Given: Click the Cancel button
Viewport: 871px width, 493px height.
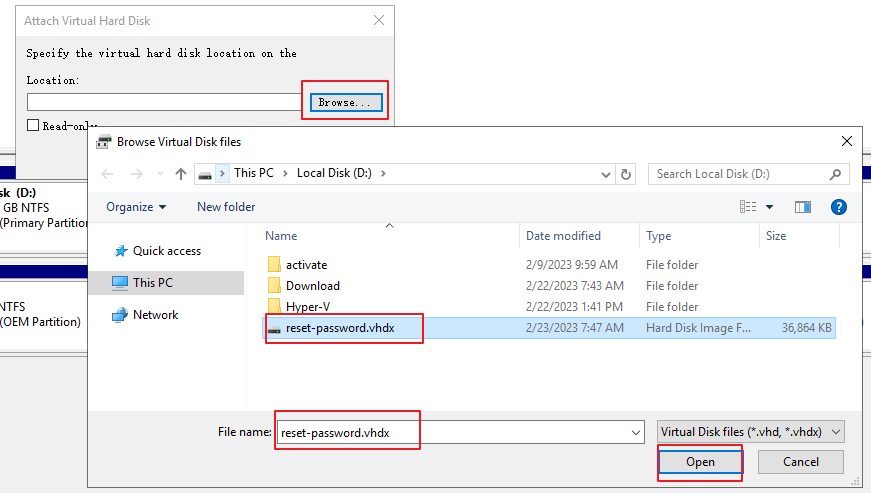Looking at the screenshot, I should pyautogui.click(x=801, y=462).
